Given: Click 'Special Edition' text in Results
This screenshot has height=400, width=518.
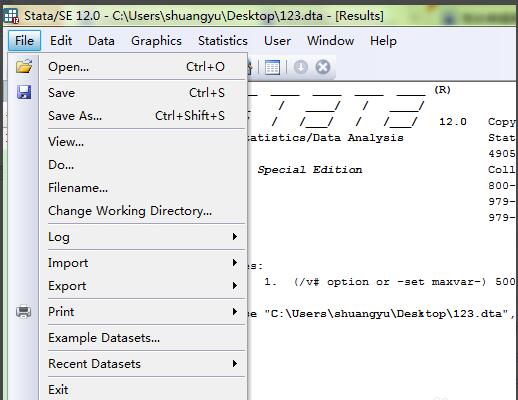Looking at the screenshot, I should click(310, 170).
